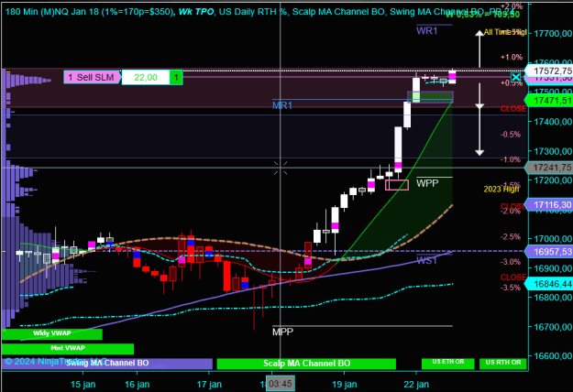This screenshot has height=392, width=573.
Task: Click the 16957,53 price marker
Action: (x=549, y=252)
